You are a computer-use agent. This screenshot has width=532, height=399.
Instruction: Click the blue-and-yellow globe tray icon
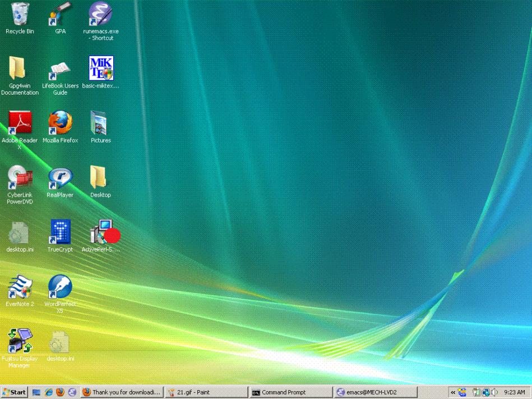[462, 392]
